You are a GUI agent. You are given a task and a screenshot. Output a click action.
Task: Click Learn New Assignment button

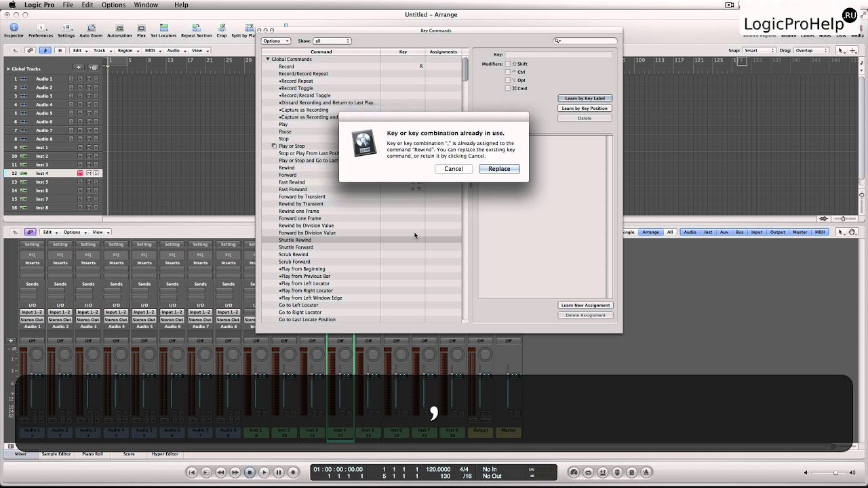(x=585, y=305)
